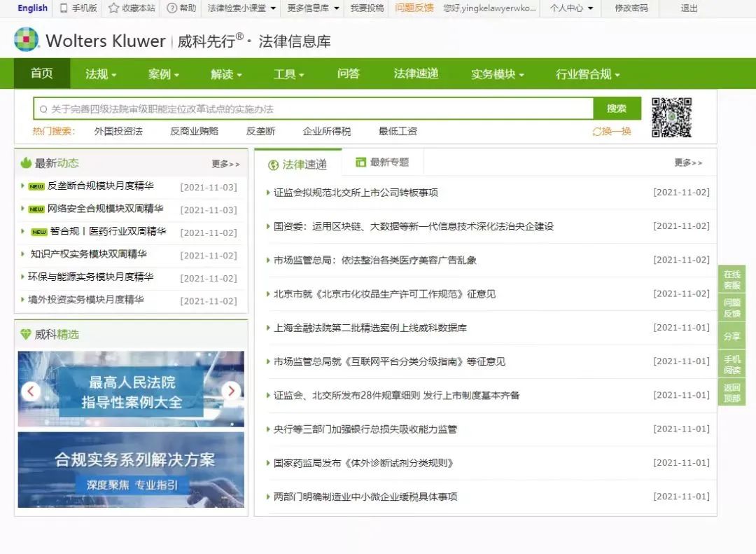Select hot search term 企业所得税
The image size is (756, 554).
(326, 131)
